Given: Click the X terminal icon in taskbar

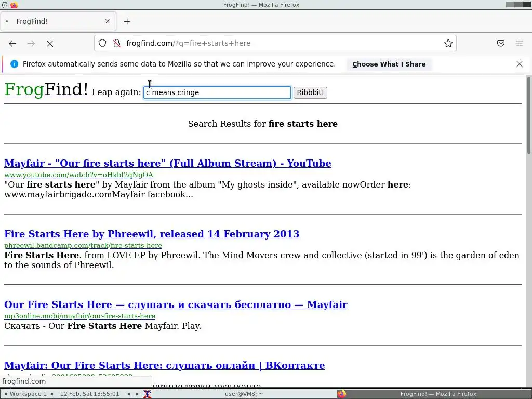Looking at the screenshot, I should click(147, 394).
